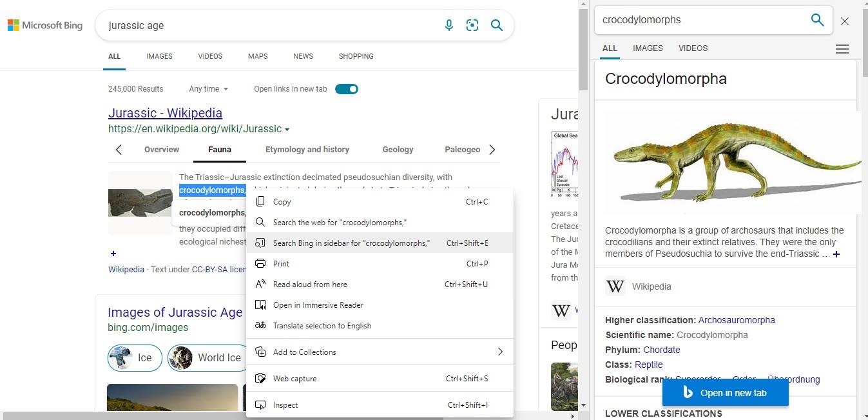Image resolution: width=868 pixels, height=420 pixels.
Task: Click the Open in new tab button
Action: pos(725,392)
